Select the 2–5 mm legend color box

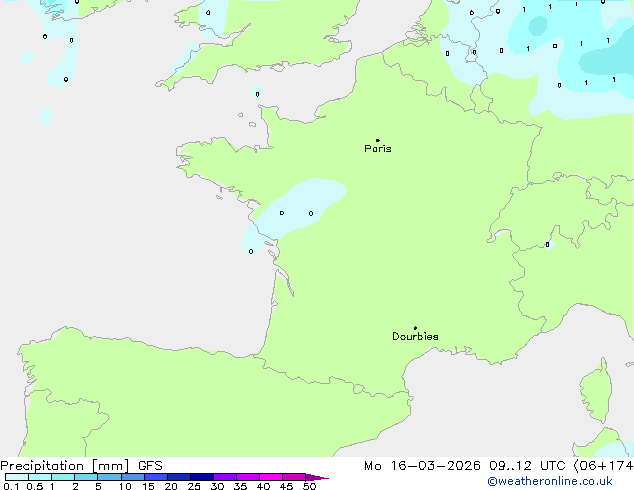86,477
